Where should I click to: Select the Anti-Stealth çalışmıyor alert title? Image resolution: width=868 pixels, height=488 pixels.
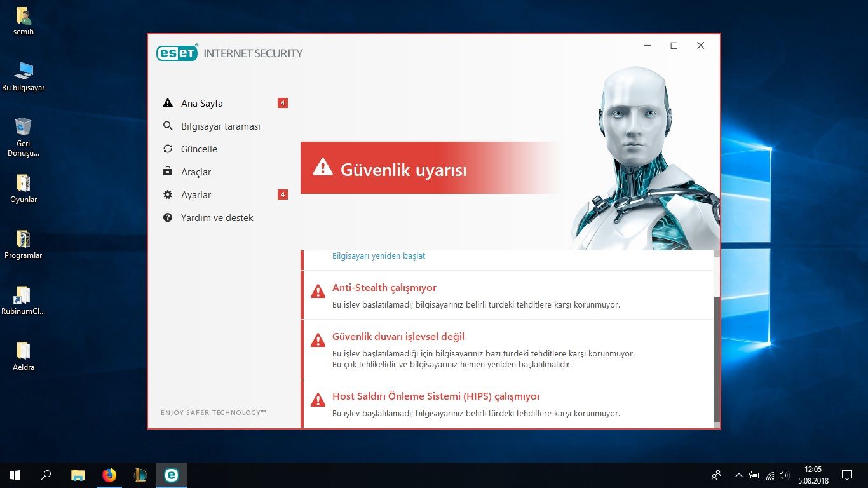pos(384,288)
